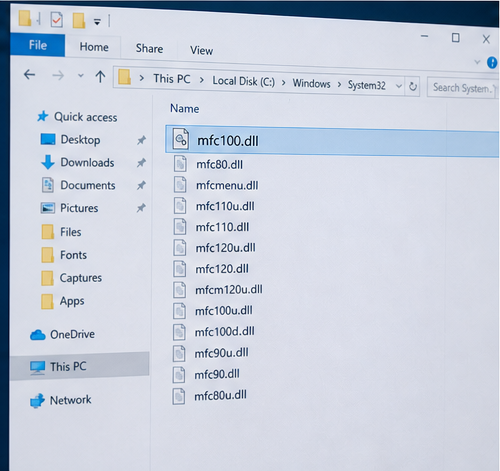
Task: Click Local Disk (C:) in address path
Action: (x=244, y=81)
